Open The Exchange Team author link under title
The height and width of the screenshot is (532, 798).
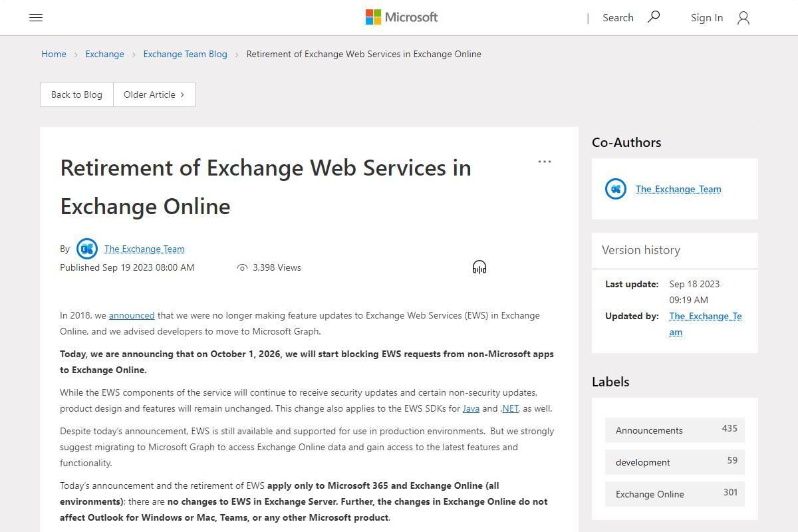(x=144, y=249)
